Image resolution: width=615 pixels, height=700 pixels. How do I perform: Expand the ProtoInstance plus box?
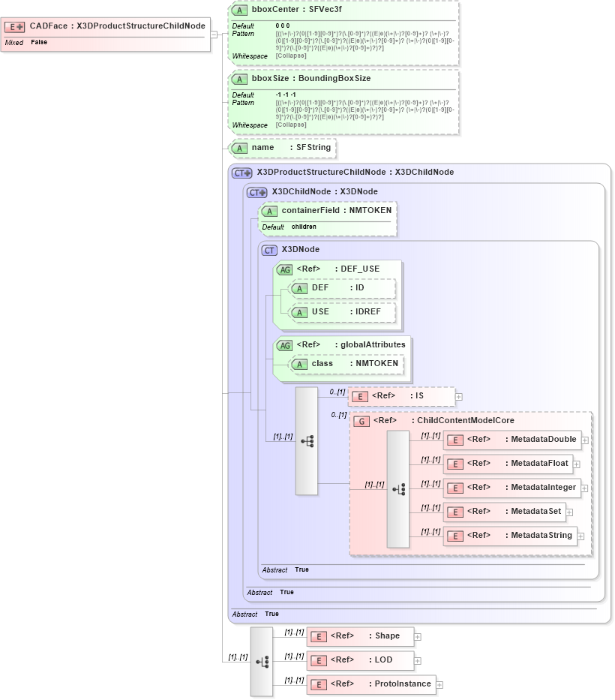439,685
